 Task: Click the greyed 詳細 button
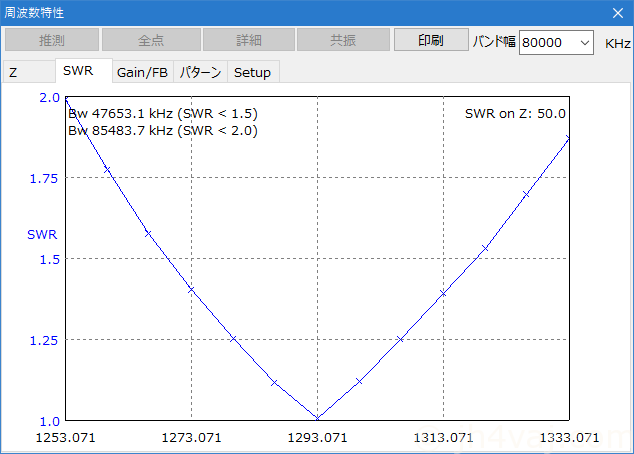(x=249, y=40)
